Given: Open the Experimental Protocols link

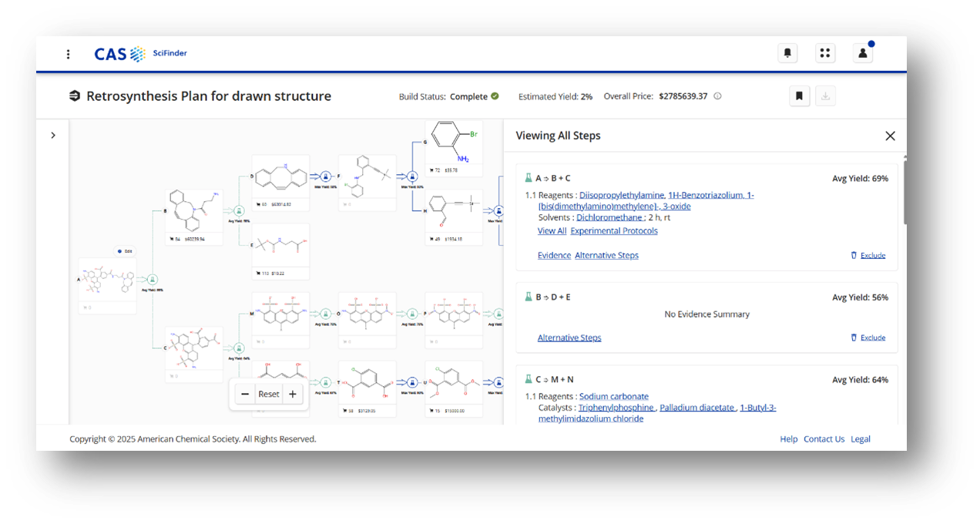Looking at the screenshot, I should click(x=614, y=230).
